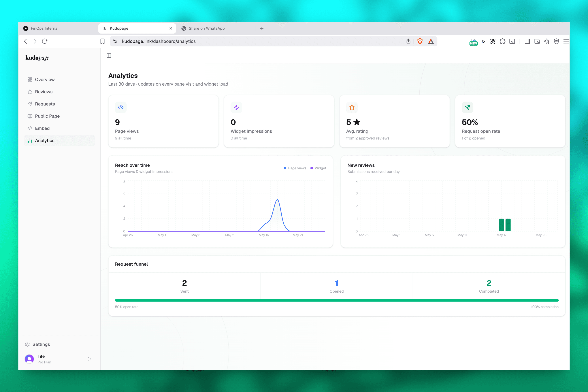Go back using the browser back arrow
This screenshot has width=588, height=392.
click(x=26, y=41)
